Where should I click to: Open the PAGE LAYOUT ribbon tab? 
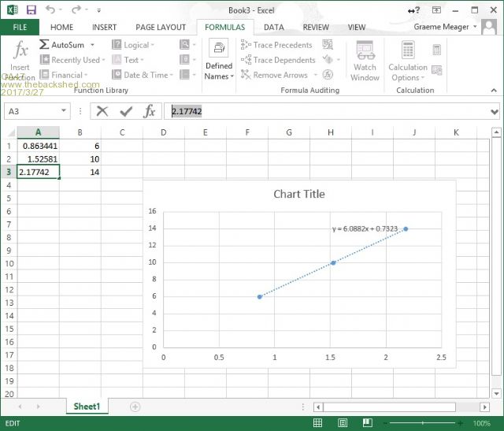(x=161, y=27)
